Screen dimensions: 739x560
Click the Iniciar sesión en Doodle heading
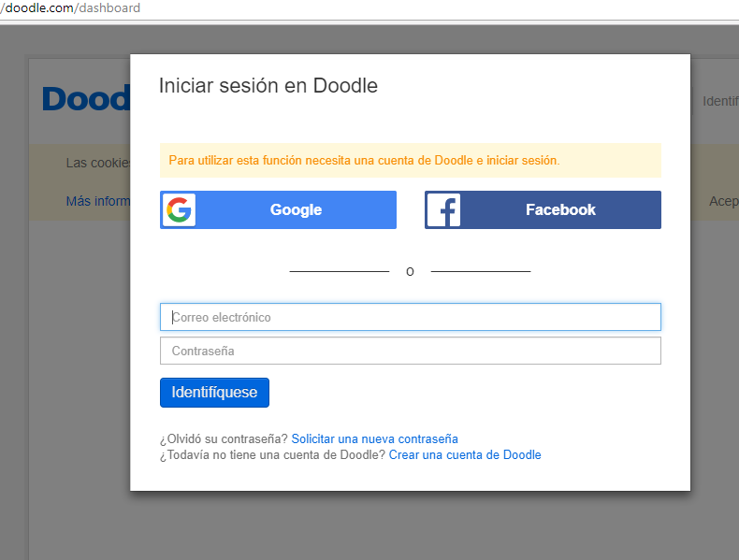[x=268, y=86]
